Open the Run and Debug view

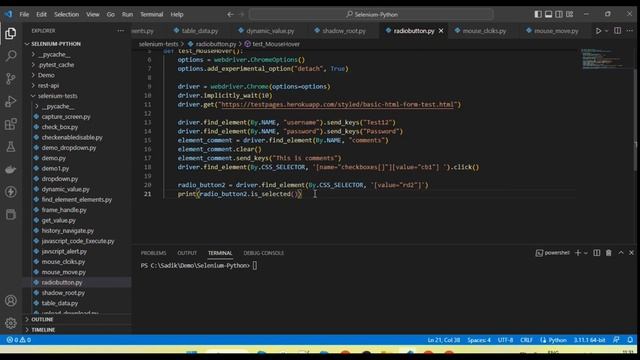tap(11, 101)
